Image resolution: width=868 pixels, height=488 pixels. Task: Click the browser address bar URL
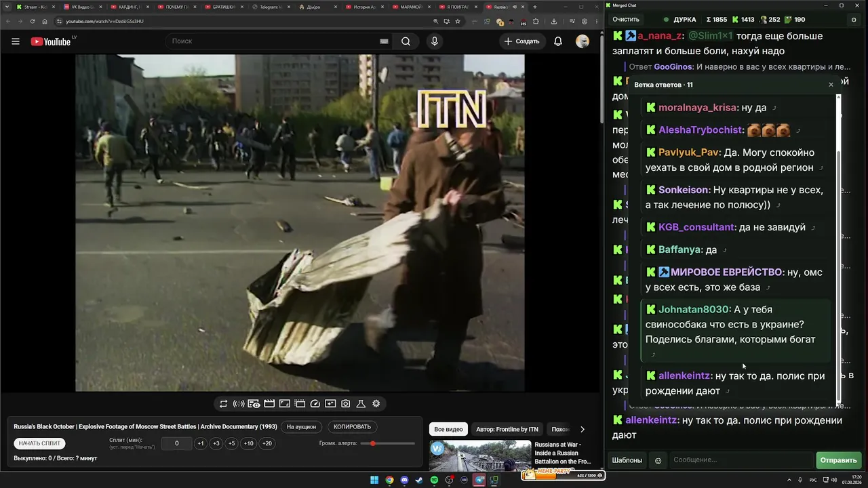click(104, 21)
